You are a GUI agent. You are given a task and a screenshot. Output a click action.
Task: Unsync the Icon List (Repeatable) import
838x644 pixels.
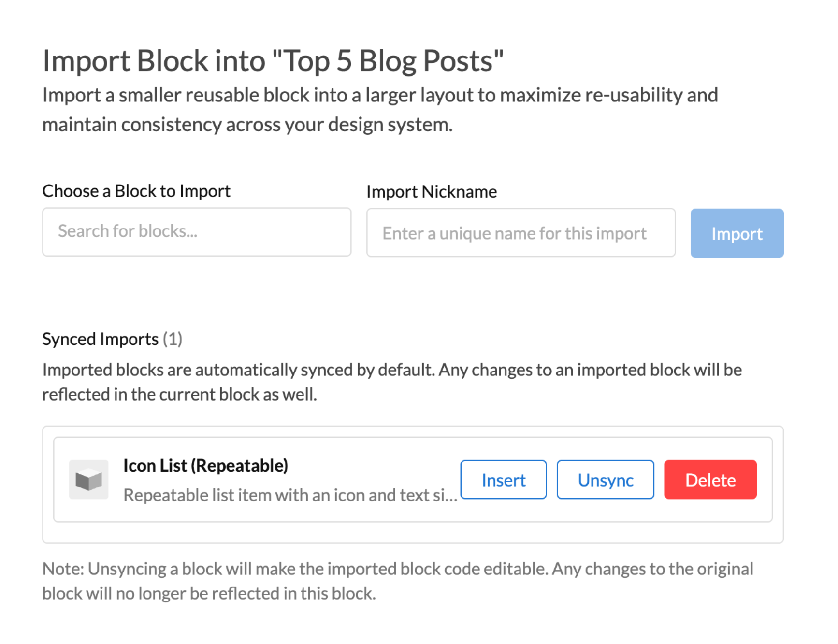[x=605, y=480]
